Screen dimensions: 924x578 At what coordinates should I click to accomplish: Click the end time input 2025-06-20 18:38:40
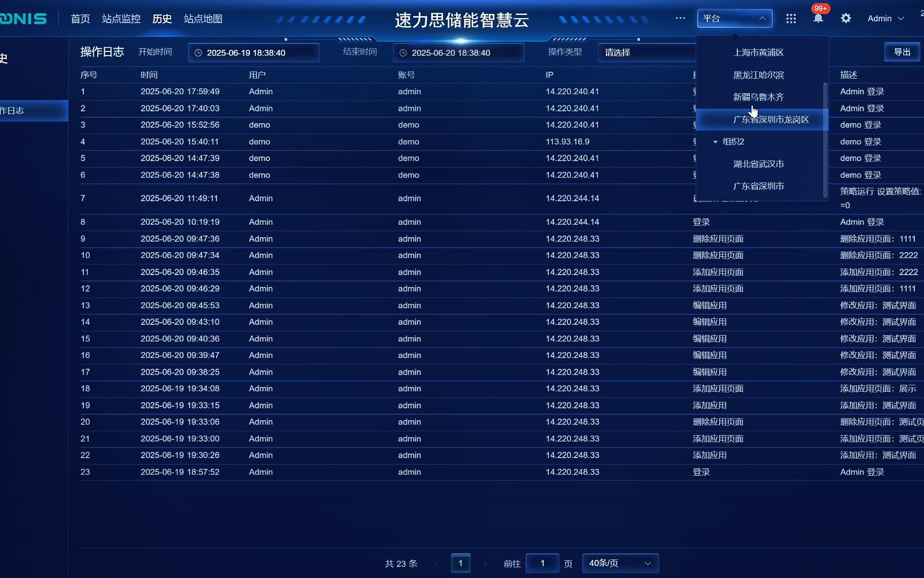point(459,52)
